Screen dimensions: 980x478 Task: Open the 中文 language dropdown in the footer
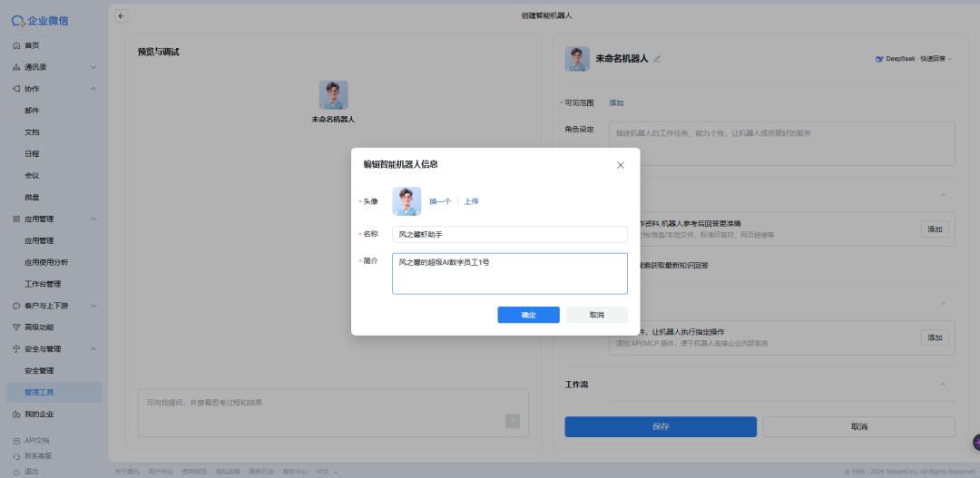pyautogui.click(x=327, y=472)
